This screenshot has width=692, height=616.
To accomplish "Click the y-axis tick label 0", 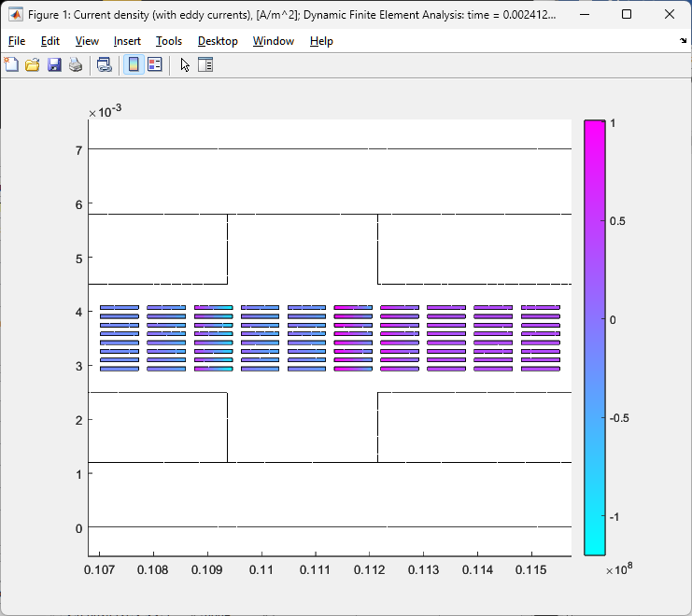I will tap(79, 528).
